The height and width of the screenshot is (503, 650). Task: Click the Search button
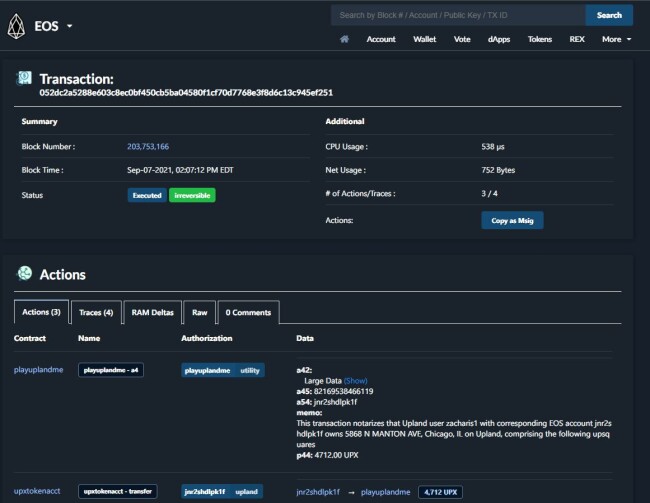point(609,15)
